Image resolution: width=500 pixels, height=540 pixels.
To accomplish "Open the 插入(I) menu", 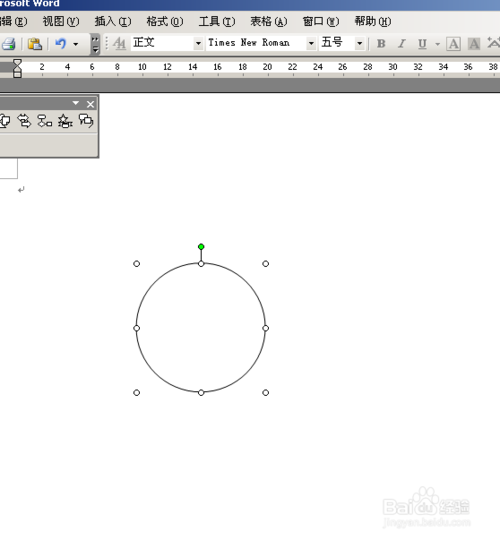I will [113, 21].
